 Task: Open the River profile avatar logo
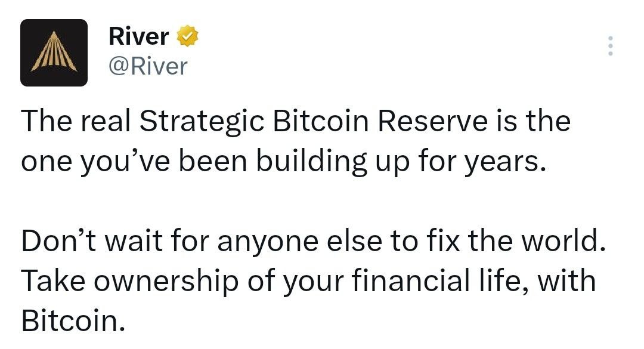[54, 52]
